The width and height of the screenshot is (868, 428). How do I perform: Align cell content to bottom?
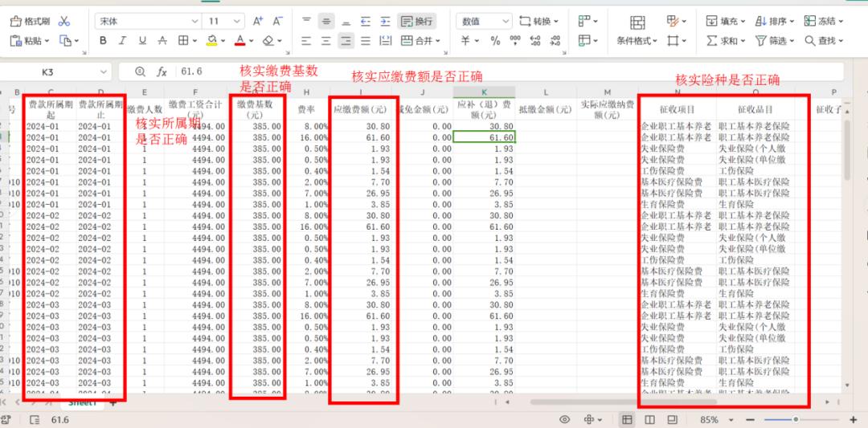(346, 22)
